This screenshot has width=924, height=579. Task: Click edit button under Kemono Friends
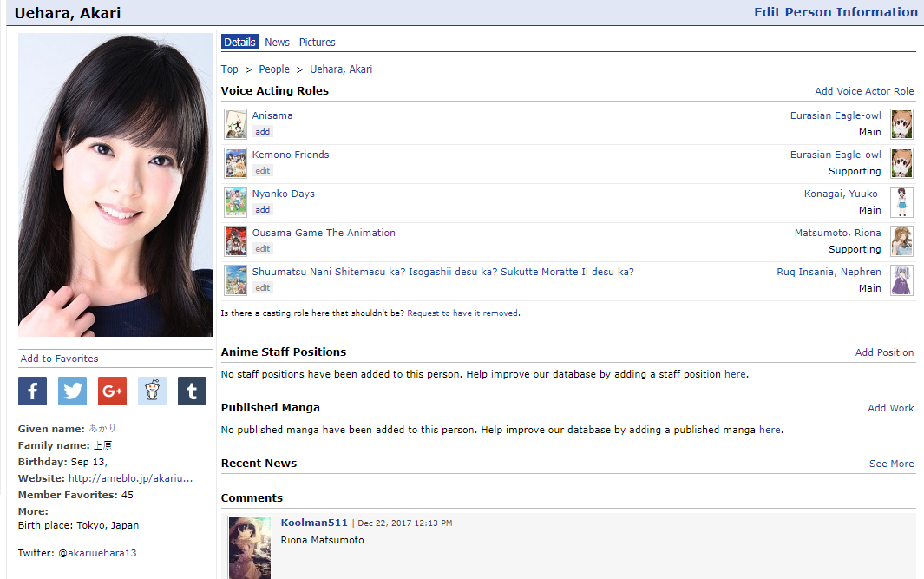tap(262, 171)
